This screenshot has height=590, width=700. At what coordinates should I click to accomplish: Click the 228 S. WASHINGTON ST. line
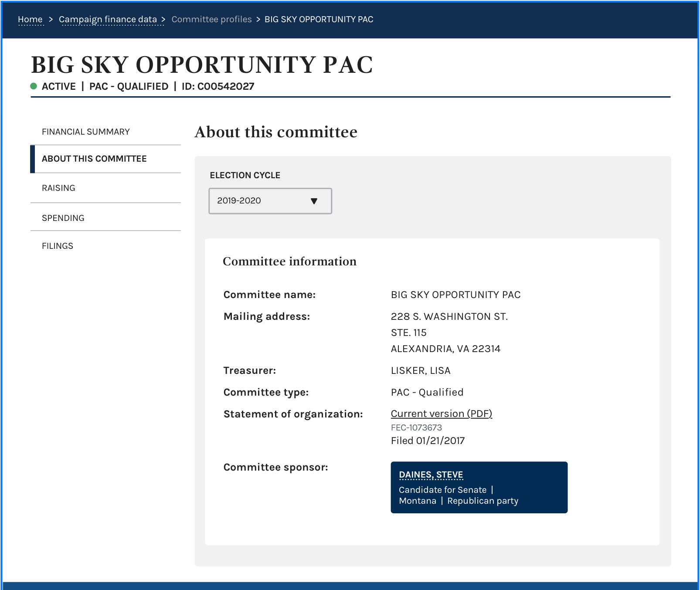point(449,316)
